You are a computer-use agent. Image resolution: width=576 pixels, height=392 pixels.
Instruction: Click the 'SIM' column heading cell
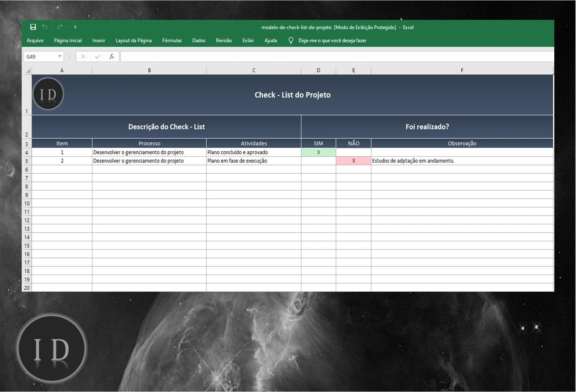[318, 143]
